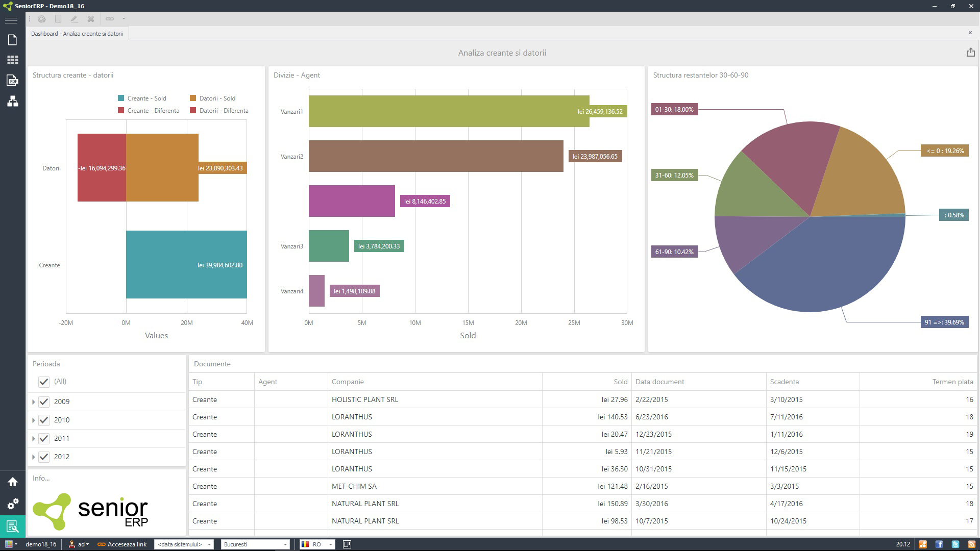Sort by the Companie column header
Screen dimensions: 980x551
click(x=435, y=382)
